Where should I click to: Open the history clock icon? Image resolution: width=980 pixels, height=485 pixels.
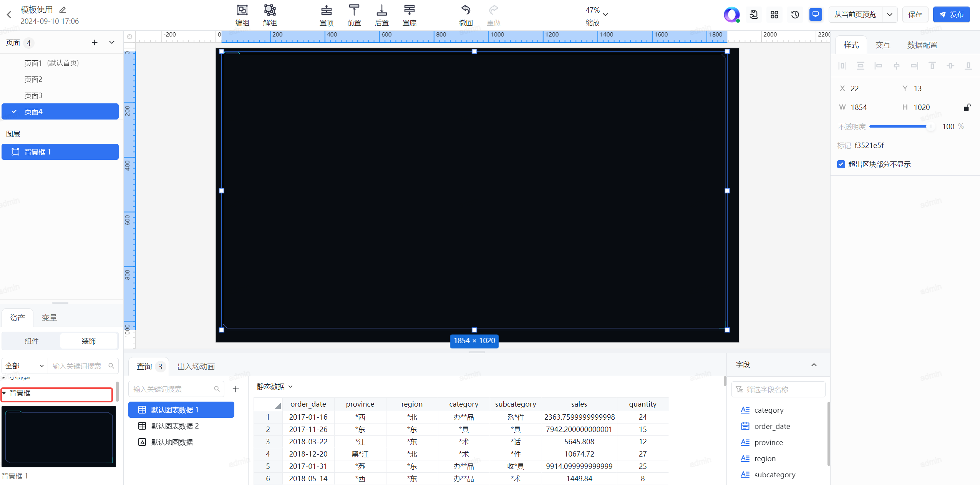pyautogui.click(x=795, y=15)
